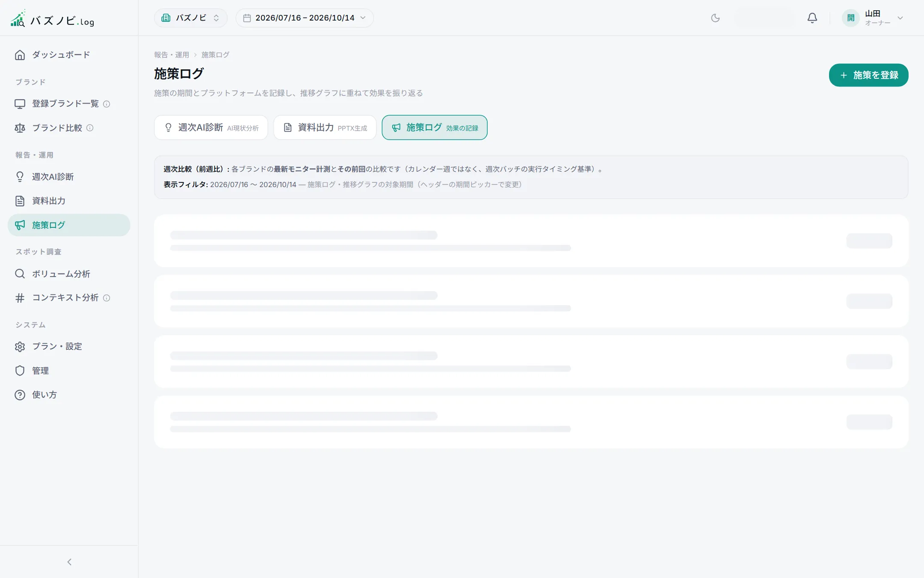
Task: Click the building icon in brand selector
Action: coord(166,18)
